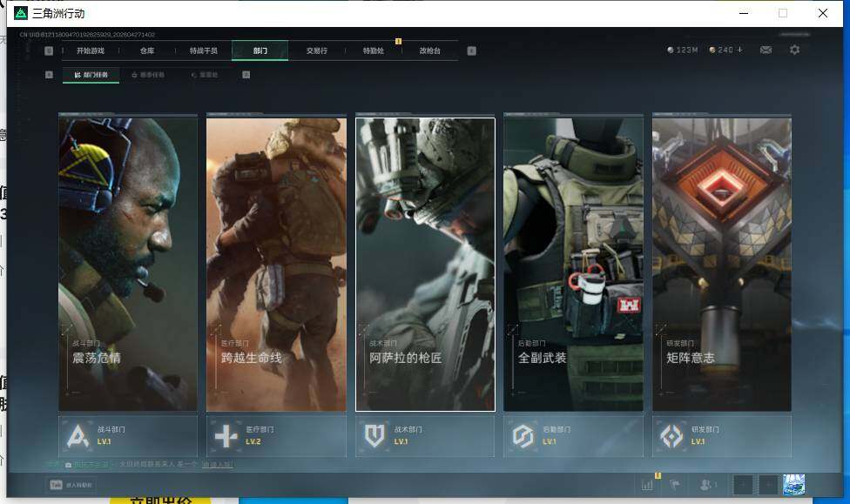Click the key hint icon left of 部门任务
The image size is (850, 504).
click(49, 75)
